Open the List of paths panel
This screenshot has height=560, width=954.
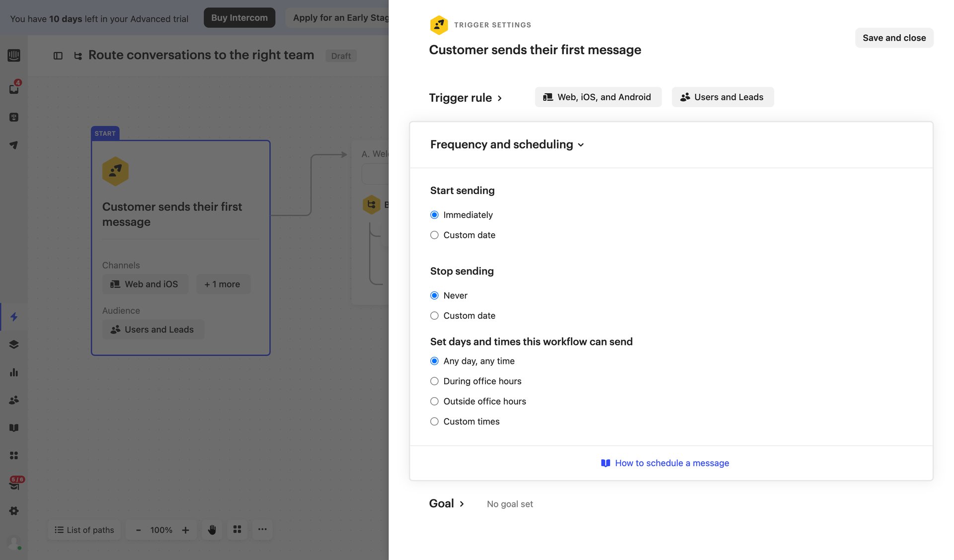pos(83,530)
